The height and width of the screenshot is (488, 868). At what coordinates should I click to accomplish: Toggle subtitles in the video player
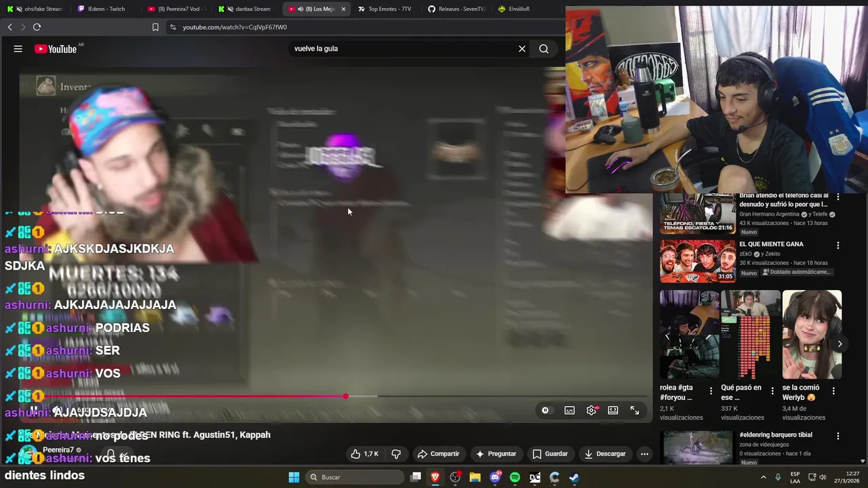[570, 410]
